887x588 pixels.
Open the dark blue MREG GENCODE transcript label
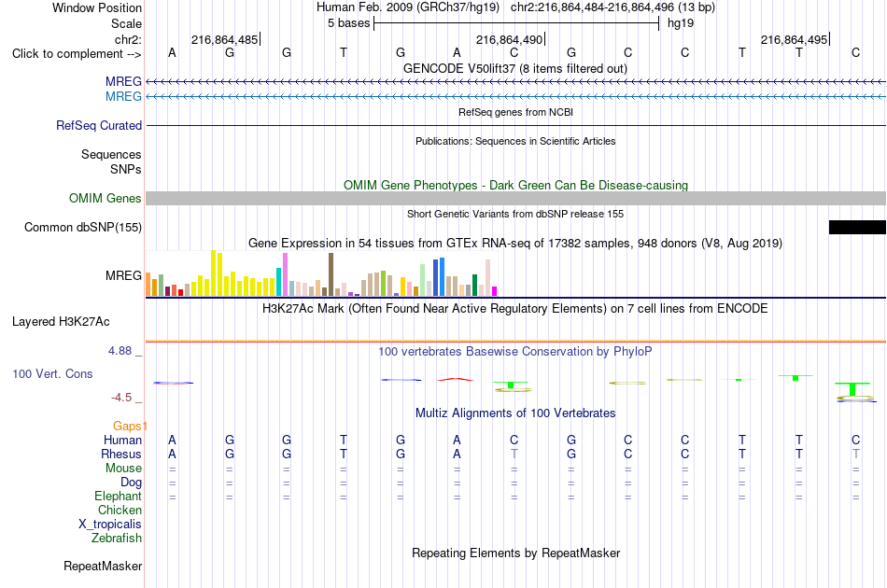coord(123,81)
